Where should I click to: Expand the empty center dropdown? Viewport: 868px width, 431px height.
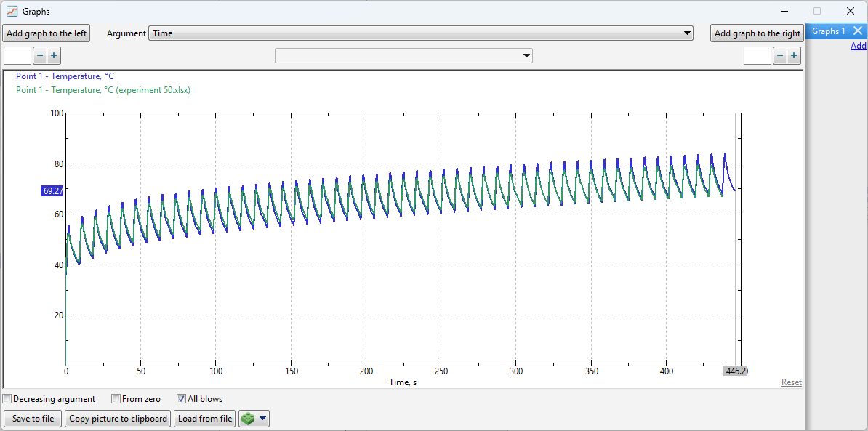(x=403, y=56)
